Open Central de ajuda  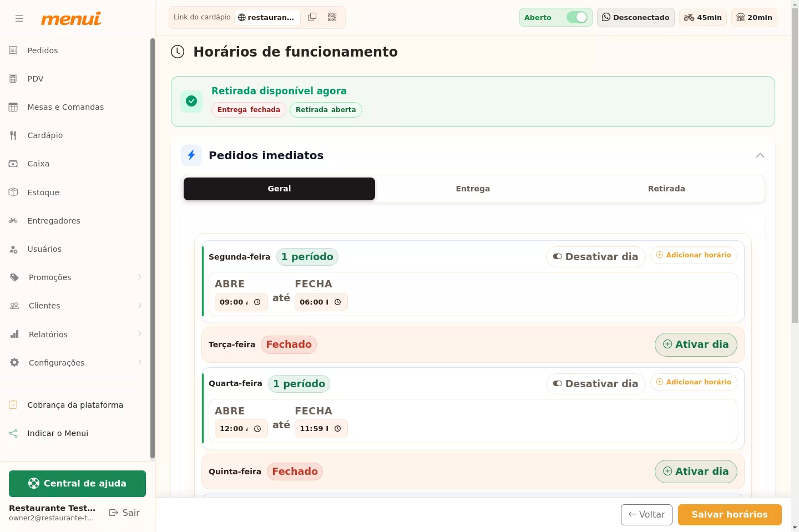coord(77,484)
